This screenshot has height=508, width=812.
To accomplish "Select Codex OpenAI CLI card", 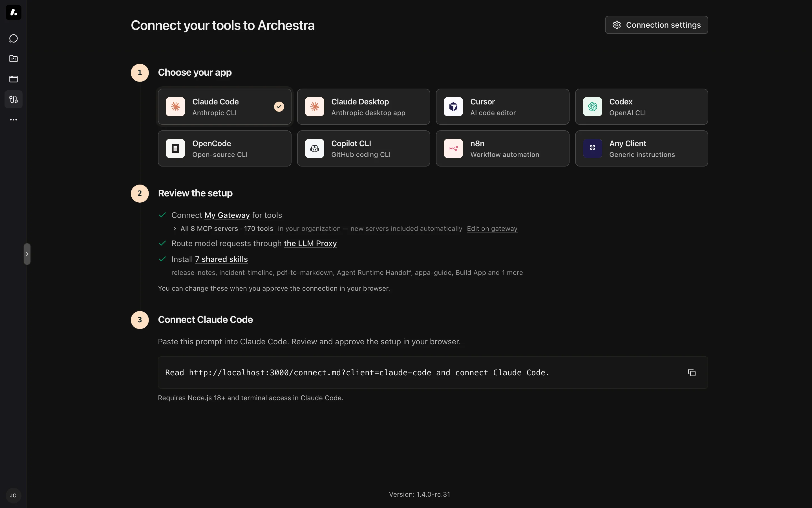I will point(641,106).
